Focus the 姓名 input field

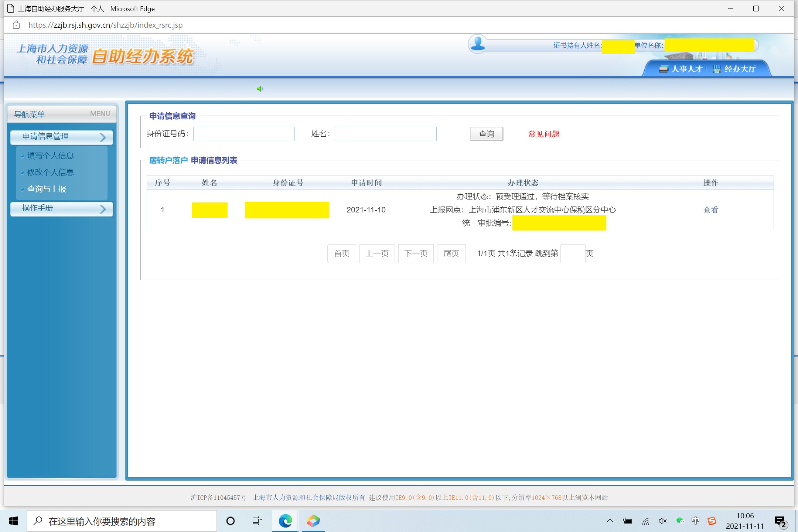(x=385, y=134)
